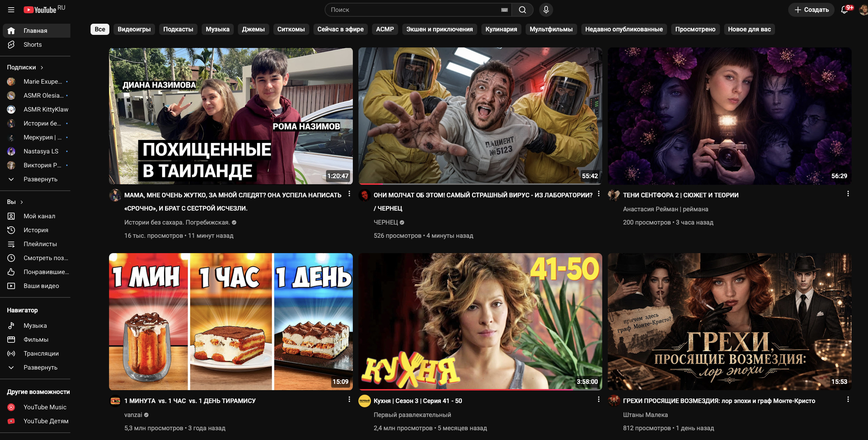Select the Кулинария filter chip
Viewport: 868px width, 440px height.
[501, 29]
